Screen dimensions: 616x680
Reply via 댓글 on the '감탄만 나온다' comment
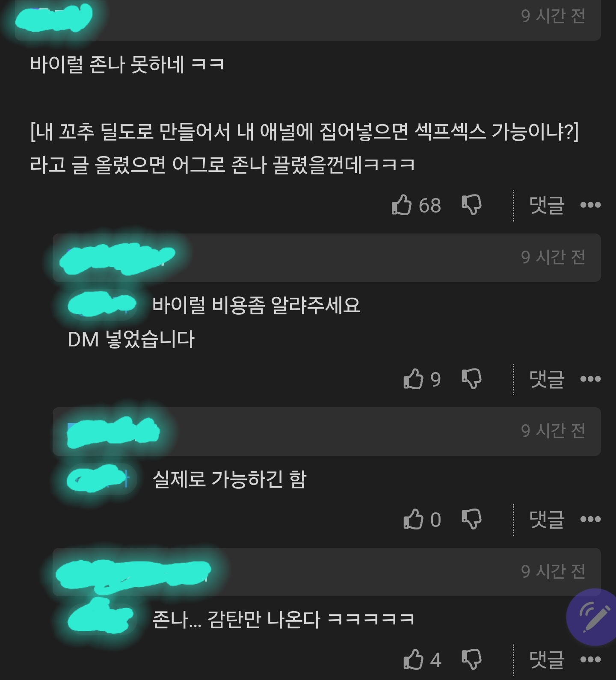coord(547,659)
